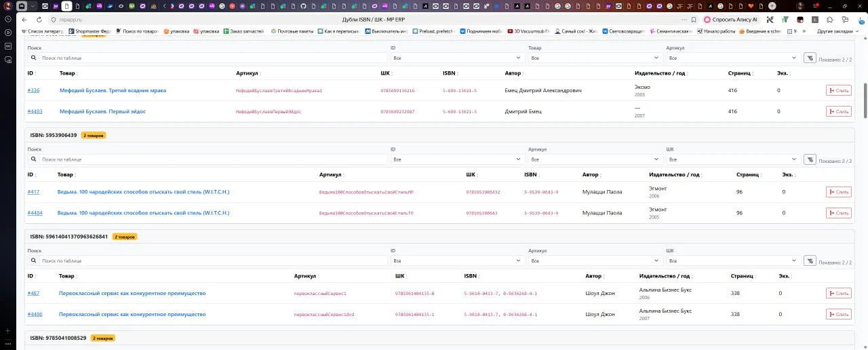
Task: Open Артикул filter in ISBN 5953906439 table
Action: [595, 159]
